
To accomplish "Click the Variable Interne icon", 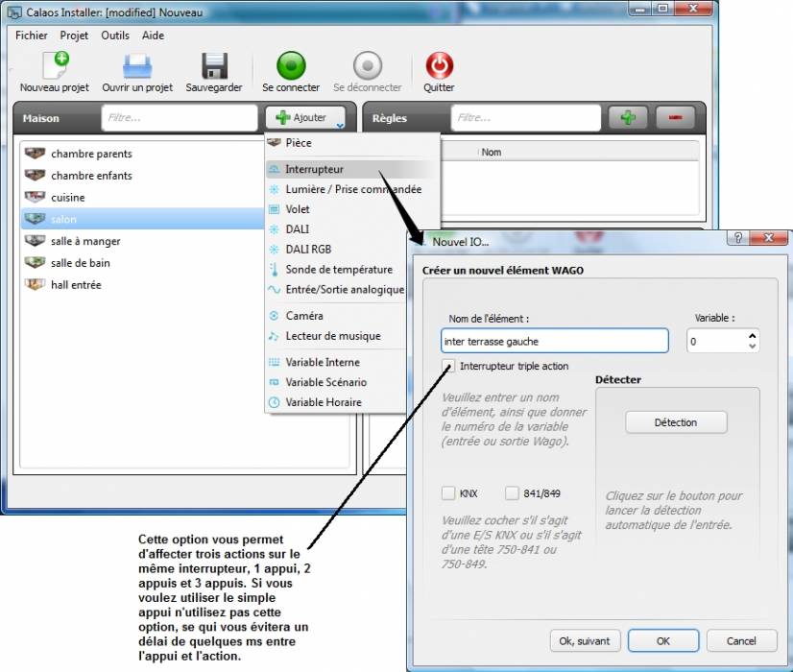I will coord(275,362).
